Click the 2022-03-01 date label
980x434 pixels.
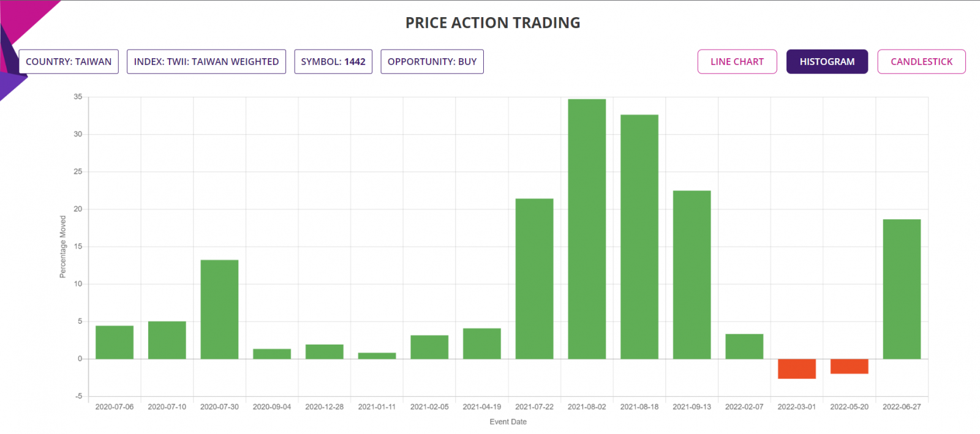[797, 407]
